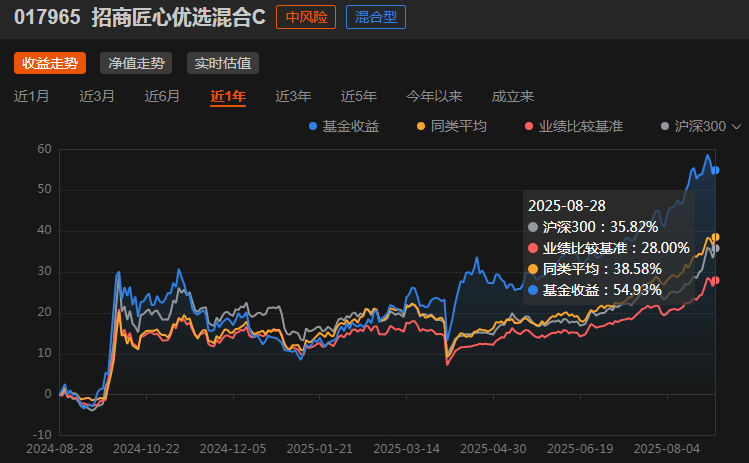Choose the 近1年 period

[x=228, y=97]
